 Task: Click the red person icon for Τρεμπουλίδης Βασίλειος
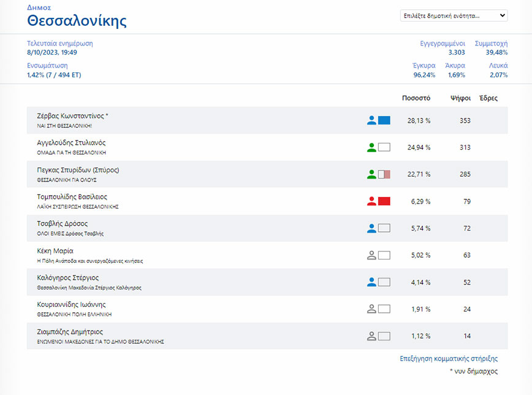click(x=371, y=201)
